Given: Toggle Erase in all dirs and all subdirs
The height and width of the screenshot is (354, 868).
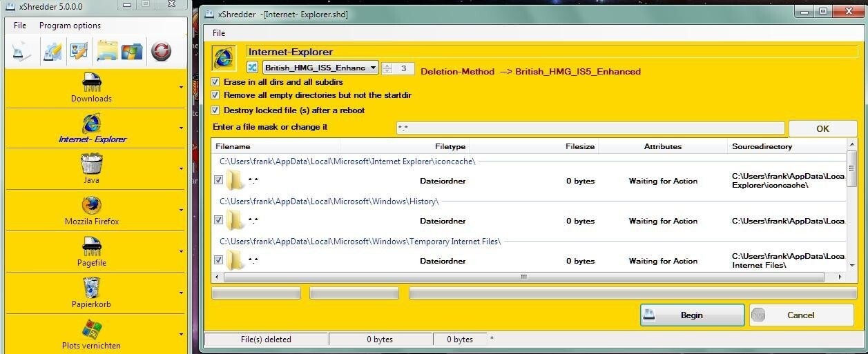Looking at the screenshot, I should (x=215, y=81).
